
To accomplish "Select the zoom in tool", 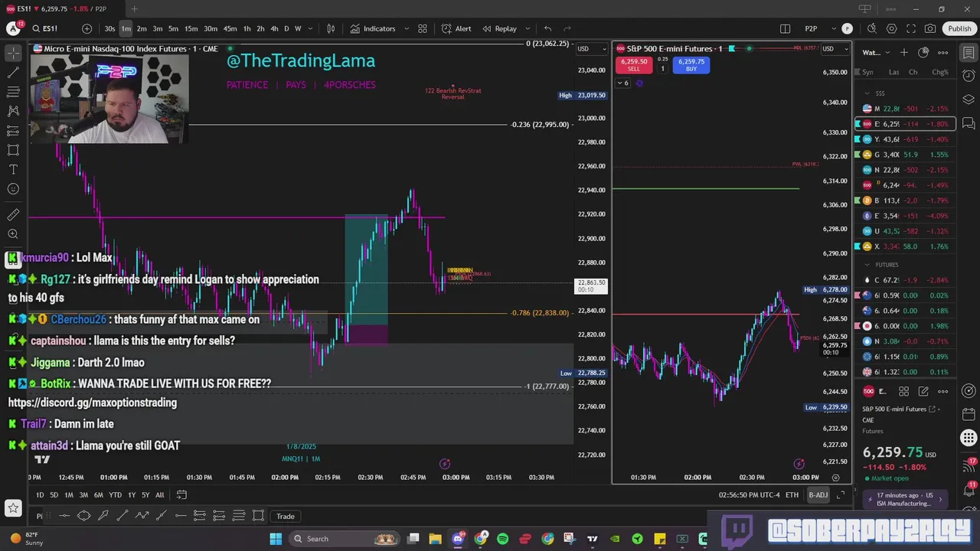I will pyautogui.click(x=13, y=234).
